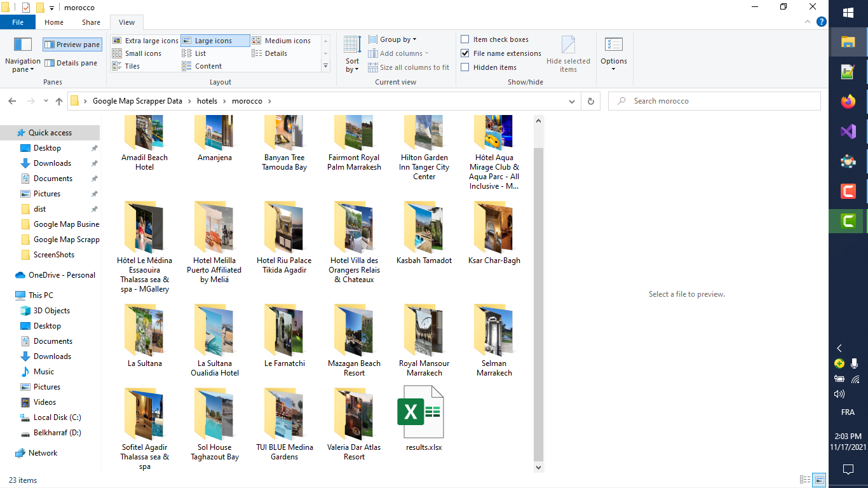The height and width of the screenshot is (488, 868).
Task: Open the File tab
Action: [18, 22]
